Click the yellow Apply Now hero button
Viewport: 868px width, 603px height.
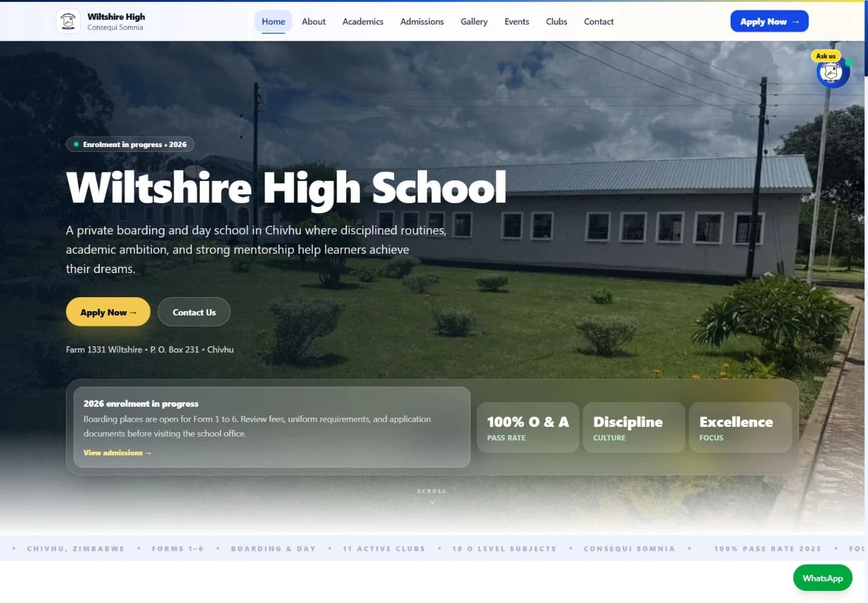(108, 312)
